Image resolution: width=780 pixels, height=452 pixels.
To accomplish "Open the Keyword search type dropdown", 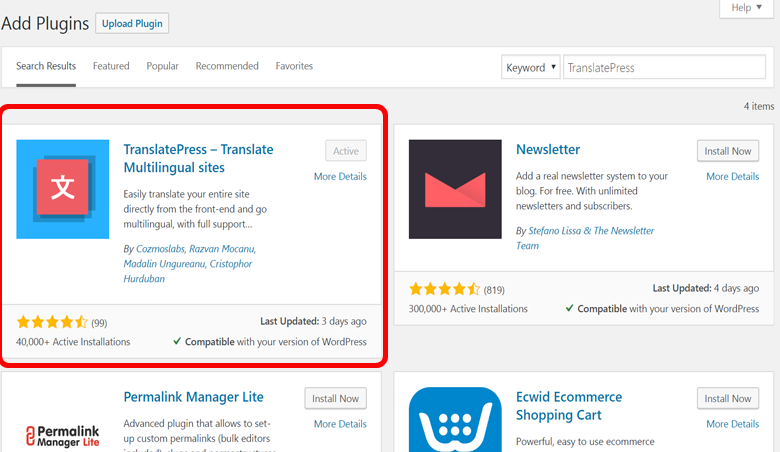I will [531, 67].
